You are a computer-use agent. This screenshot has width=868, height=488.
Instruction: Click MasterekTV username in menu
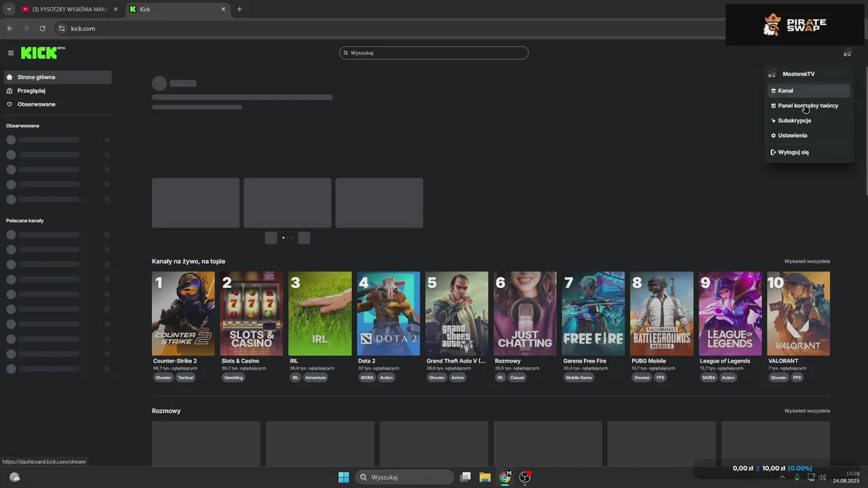798,74
